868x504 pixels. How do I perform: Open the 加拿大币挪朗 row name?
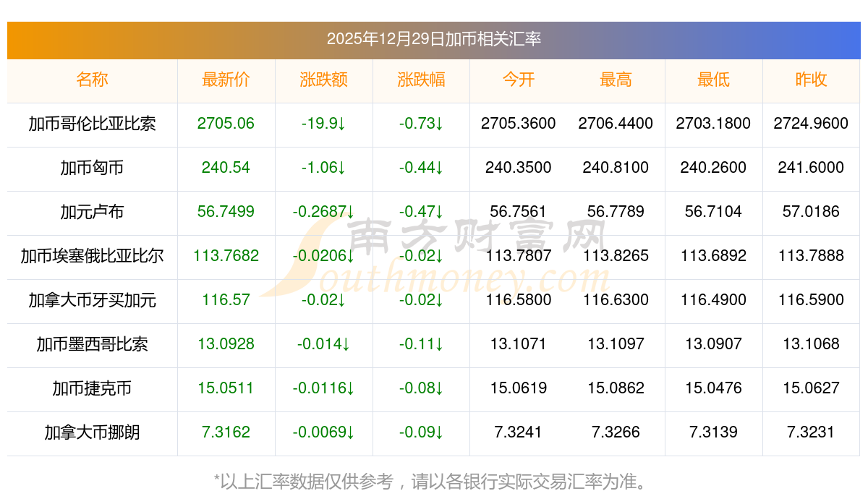coord(92,432)
